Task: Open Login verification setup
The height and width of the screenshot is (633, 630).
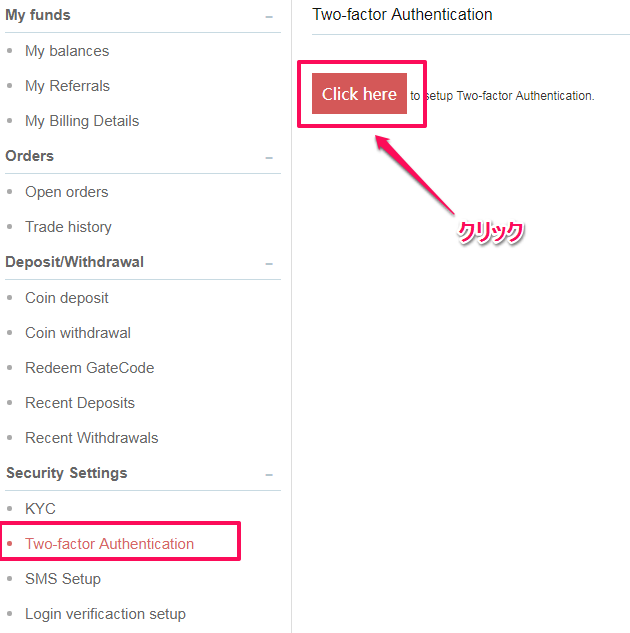Action: [x=105, y=614]
